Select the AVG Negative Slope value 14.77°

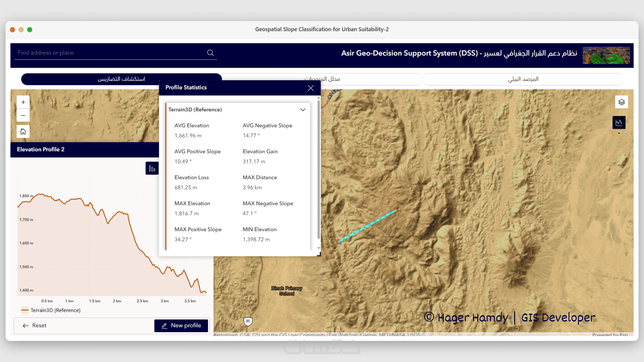[x=251, y=136]
